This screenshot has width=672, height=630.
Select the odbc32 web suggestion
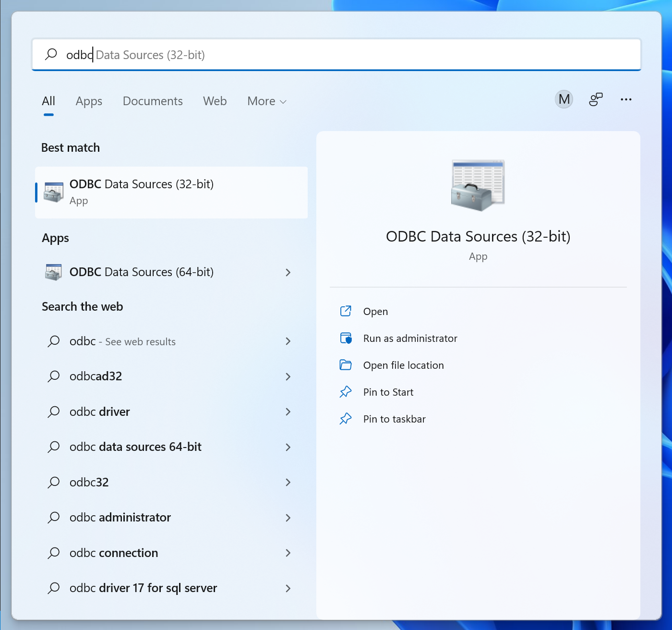point(171,483)
